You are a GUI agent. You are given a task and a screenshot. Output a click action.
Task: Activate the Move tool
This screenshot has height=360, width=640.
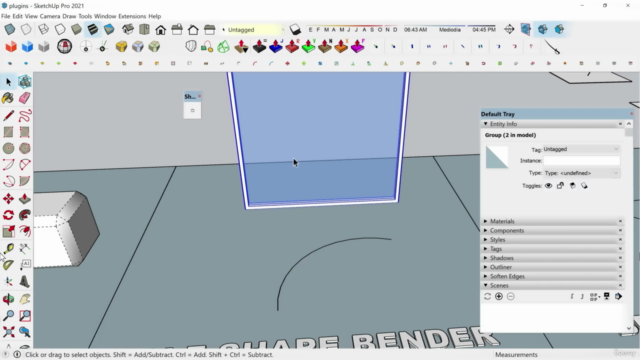click(8, 199)
